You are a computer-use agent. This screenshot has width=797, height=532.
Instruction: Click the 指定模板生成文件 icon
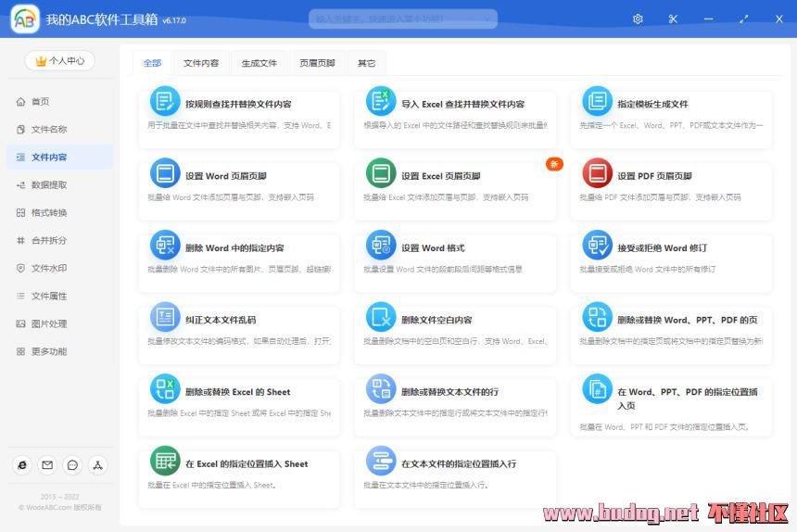pos(597,101)
